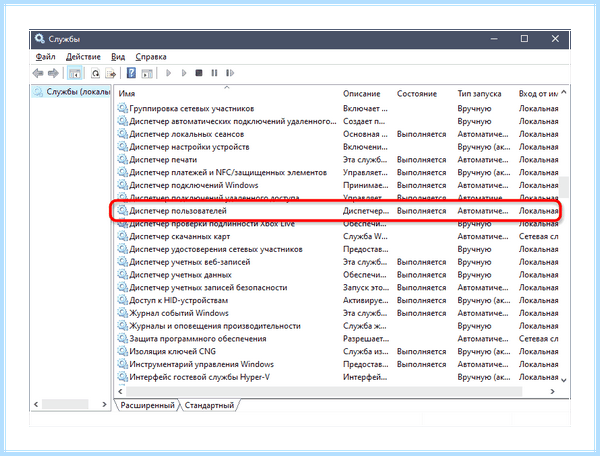Screen dimensions: 600x456
Task: Click the Stop service square icon
Action: click(199, 73)
